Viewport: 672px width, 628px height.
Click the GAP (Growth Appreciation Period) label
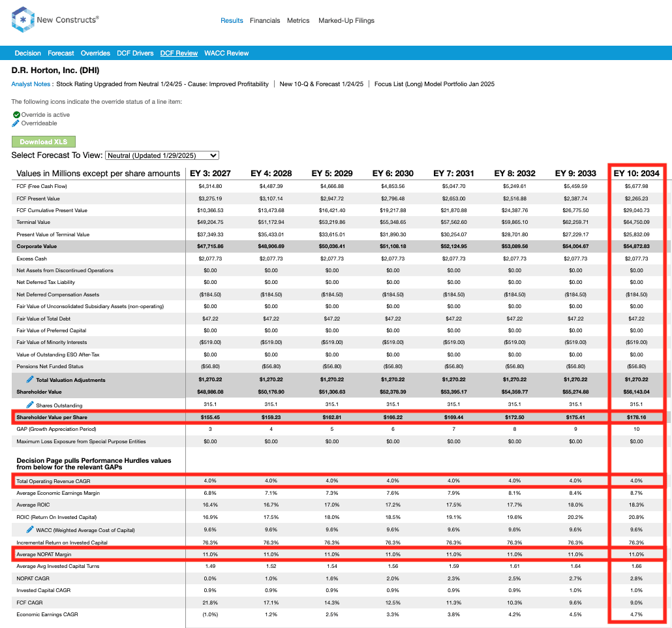pos(56,429)
